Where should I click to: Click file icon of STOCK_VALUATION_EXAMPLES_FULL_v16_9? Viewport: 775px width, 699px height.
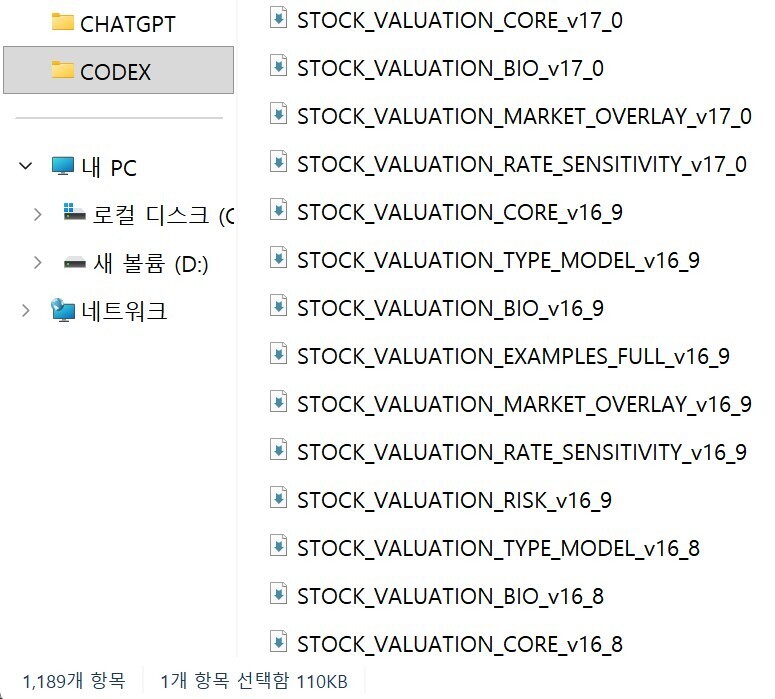tap(278, 354)
